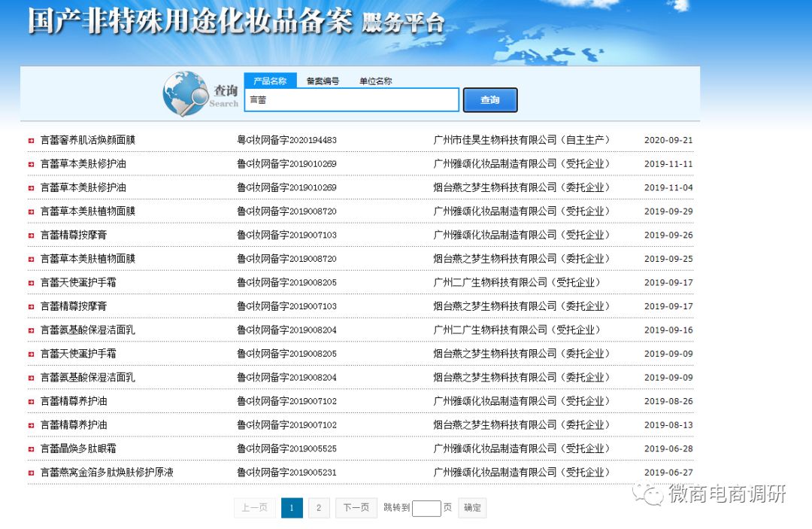Switch to the 备案编号 search tab
This screenshot has width=812, height=529.
point(323,81)
